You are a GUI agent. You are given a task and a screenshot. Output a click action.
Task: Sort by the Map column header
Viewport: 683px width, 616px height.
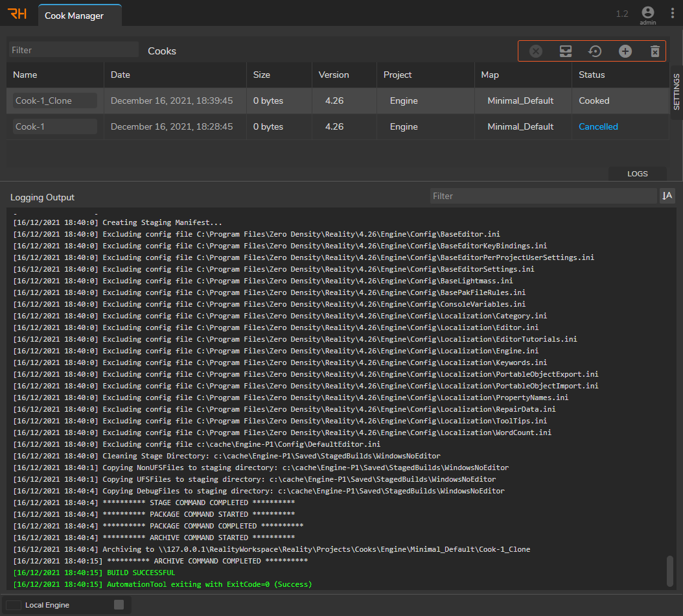point(490,75)
